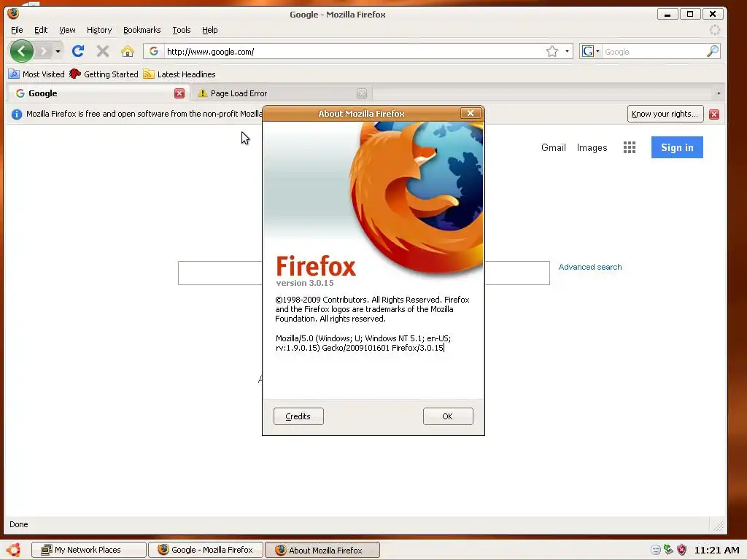Click the Firefox icon in window title bar

13,13
